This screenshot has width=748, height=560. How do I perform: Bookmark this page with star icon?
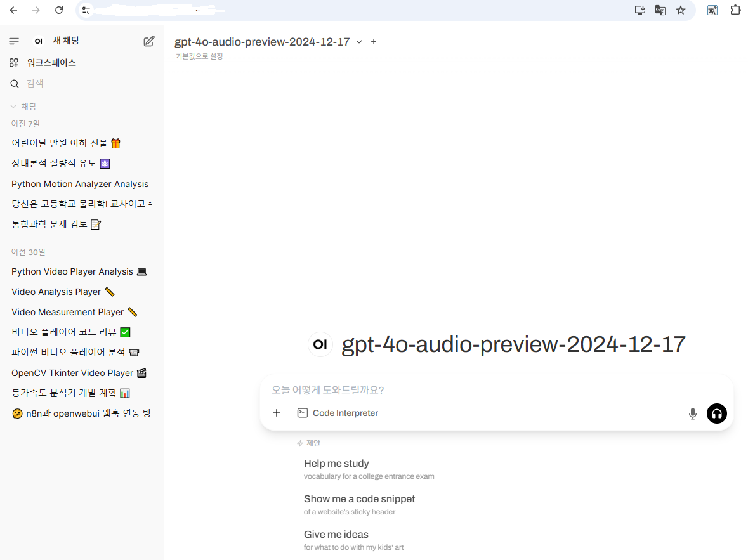(681, 10)
